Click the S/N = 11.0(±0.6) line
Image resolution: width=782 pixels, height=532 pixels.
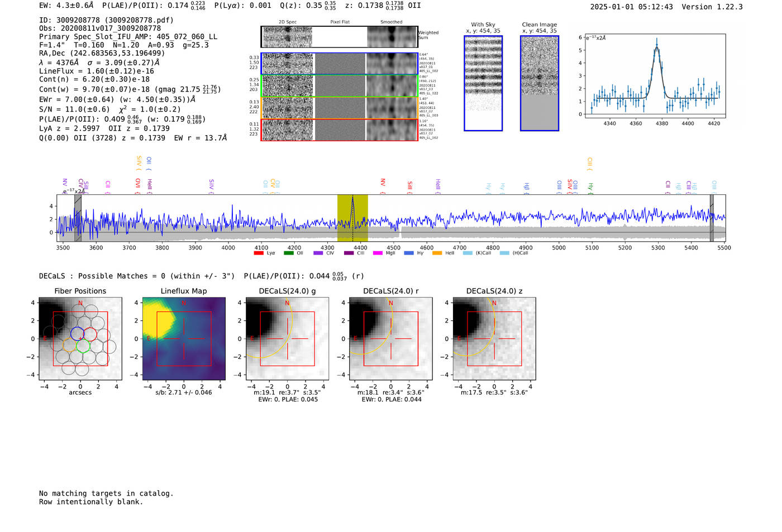[x=110, y=109]
